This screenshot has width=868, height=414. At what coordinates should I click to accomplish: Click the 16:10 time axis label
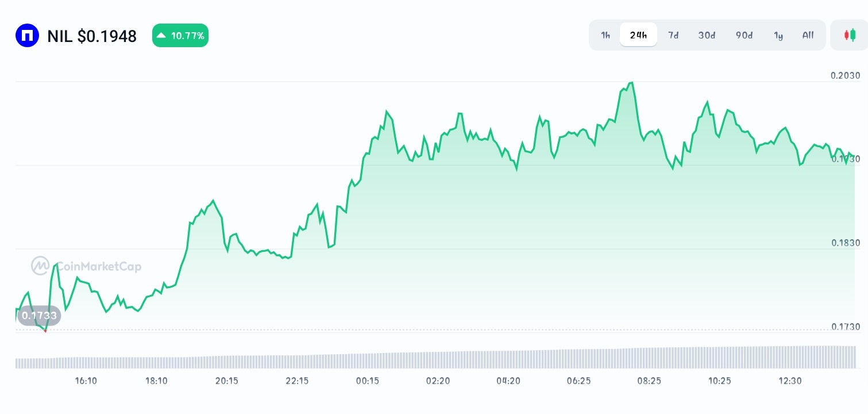[x=86, y=381]
